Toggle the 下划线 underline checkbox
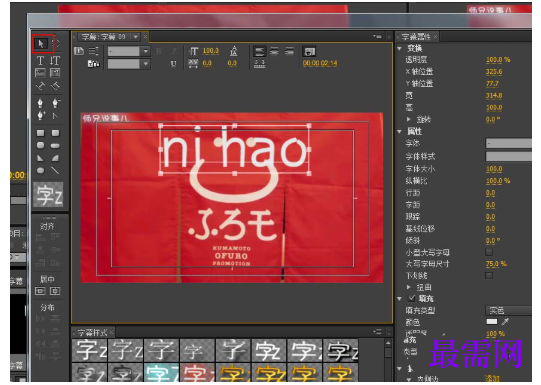 pyautogui.click(x=489, y=275)
